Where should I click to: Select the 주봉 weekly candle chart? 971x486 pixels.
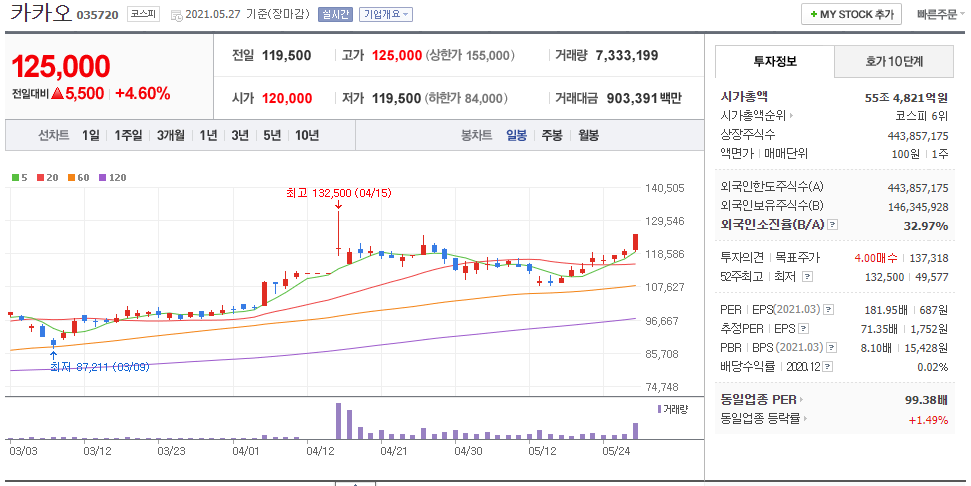coord(552,136)
